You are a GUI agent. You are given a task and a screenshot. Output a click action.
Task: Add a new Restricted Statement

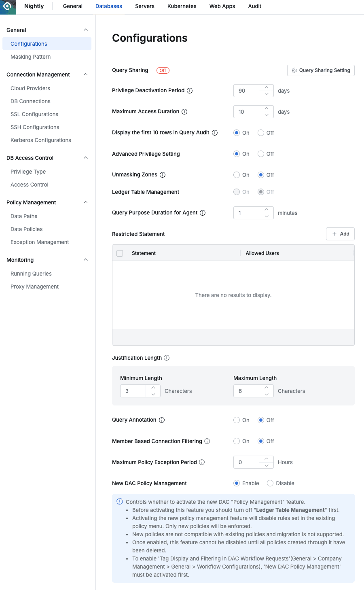(x=340, y=234)
